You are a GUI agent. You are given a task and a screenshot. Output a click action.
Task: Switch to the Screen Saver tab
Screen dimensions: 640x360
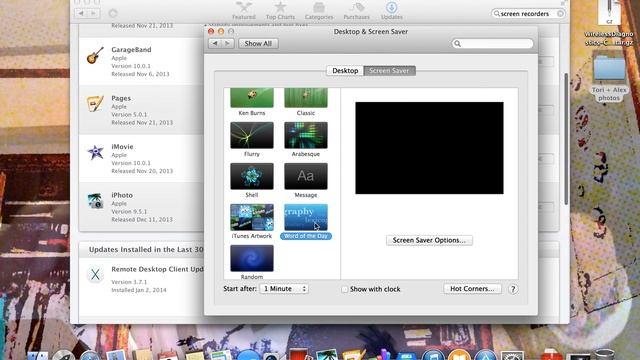coord(389,71)
